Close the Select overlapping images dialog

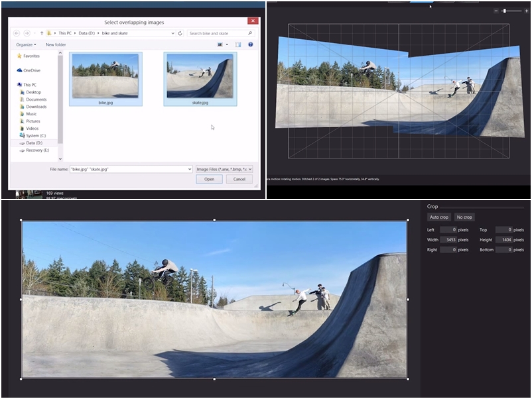coord(253,21)
